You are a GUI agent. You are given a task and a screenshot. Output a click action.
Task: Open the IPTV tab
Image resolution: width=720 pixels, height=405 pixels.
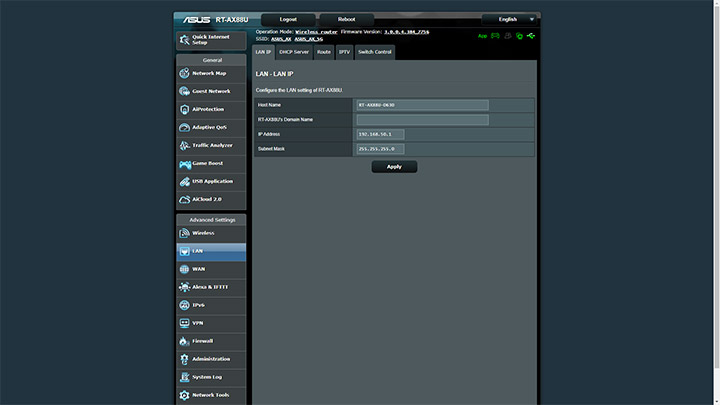(344, 52)
